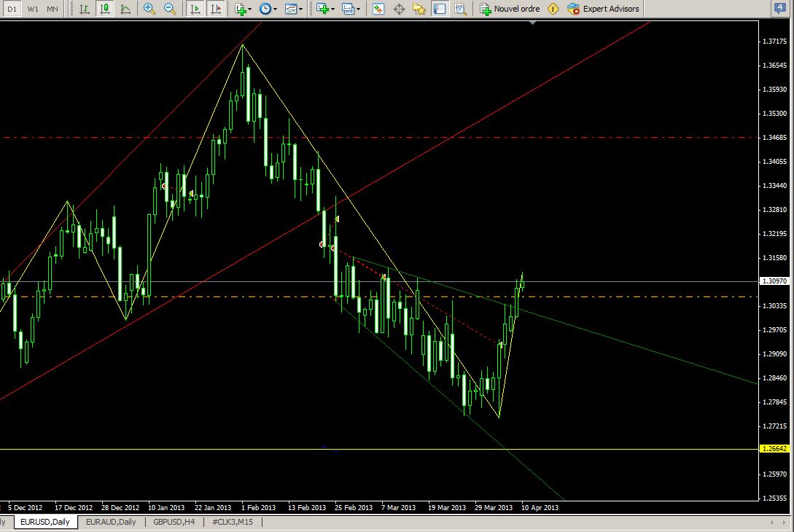Click the 1.33440 price scale value
Image resolution: width=794 pixels, height=532 pixels.
coord(775,186)
